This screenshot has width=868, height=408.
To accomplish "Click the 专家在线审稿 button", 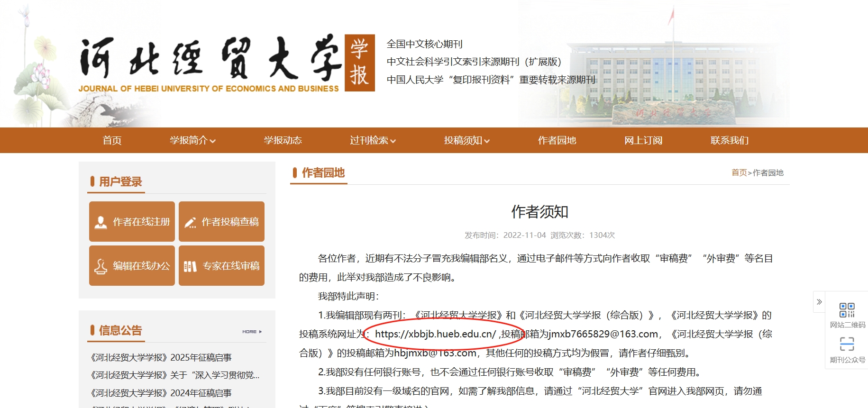I will (x=221, y=266).
